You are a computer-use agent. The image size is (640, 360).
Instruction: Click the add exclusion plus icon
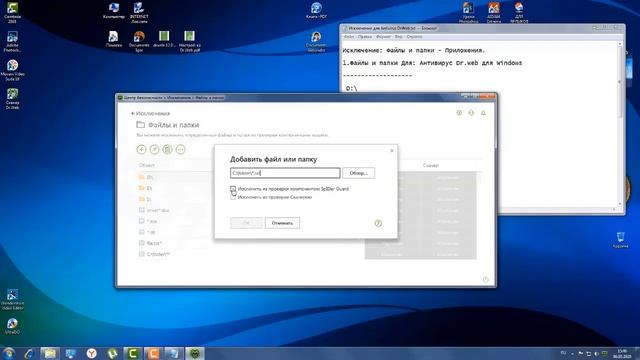[141, 149]
